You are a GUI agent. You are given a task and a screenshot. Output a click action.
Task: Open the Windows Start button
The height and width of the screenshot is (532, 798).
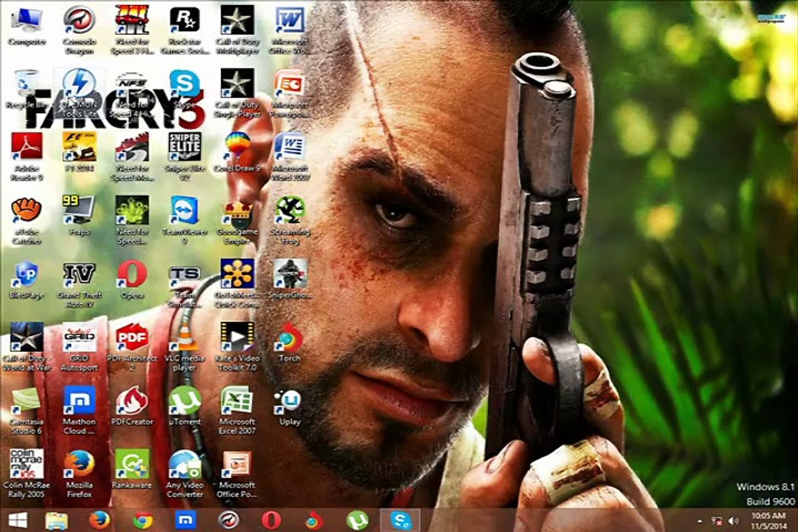(x=18, y=520)
